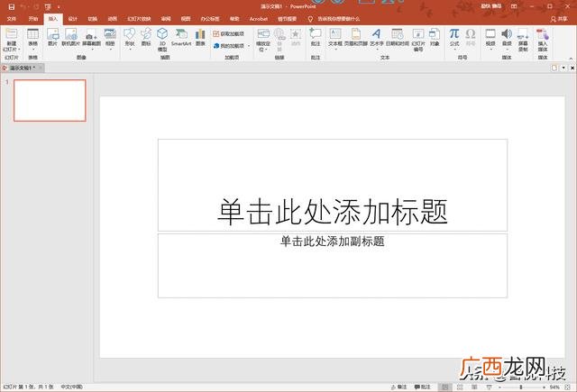Click the Save icon in quick access toolbar

[x=12, y=6]
